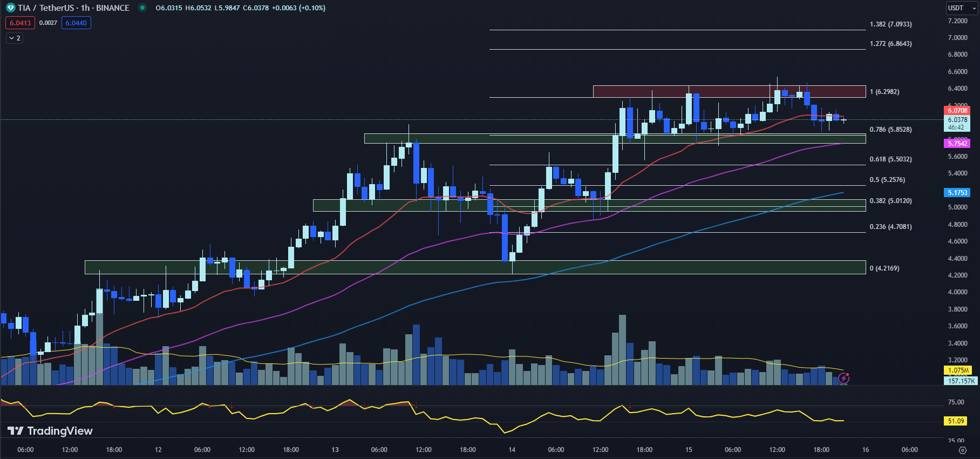This screenshot has height=459, width=980.
Task: Select Fib level label 1.382 (7.0933)
Action: coord(891,24)
